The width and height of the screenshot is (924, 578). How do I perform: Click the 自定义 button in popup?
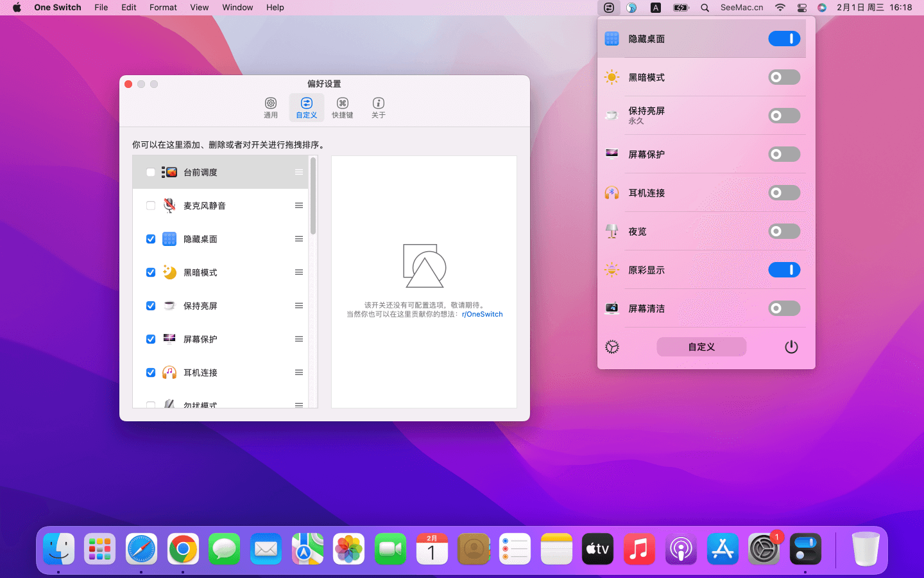701,347
